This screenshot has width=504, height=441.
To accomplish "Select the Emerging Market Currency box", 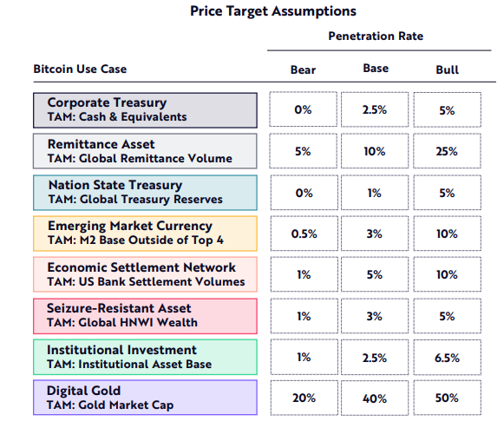I will coord(145,234).
